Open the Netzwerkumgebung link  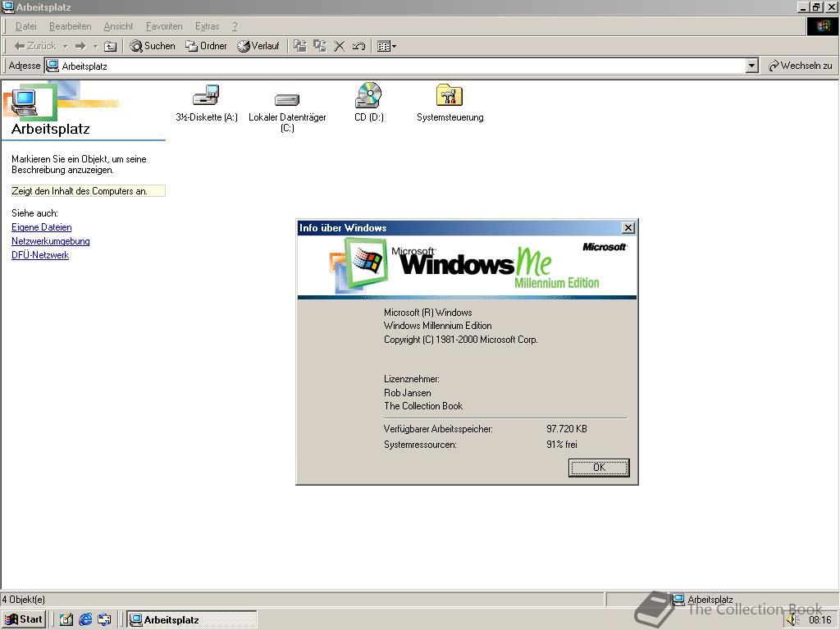pos(50,241)
